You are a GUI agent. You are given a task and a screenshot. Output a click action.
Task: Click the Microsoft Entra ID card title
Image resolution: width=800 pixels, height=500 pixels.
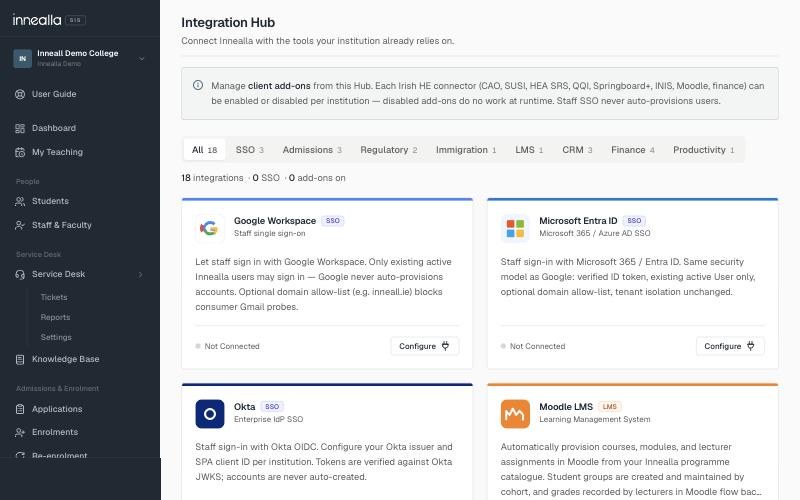tap(578, 221)
